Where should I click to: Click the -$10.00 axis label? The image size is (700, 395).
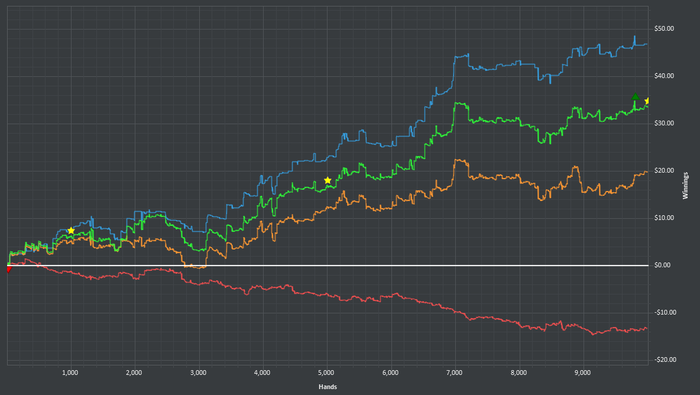pyautogui.click(x=665, y=312)
